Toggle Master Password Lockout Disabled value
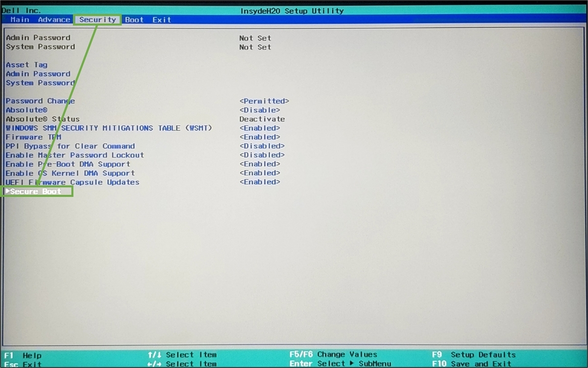588x368 pixels. pos(262,155)
